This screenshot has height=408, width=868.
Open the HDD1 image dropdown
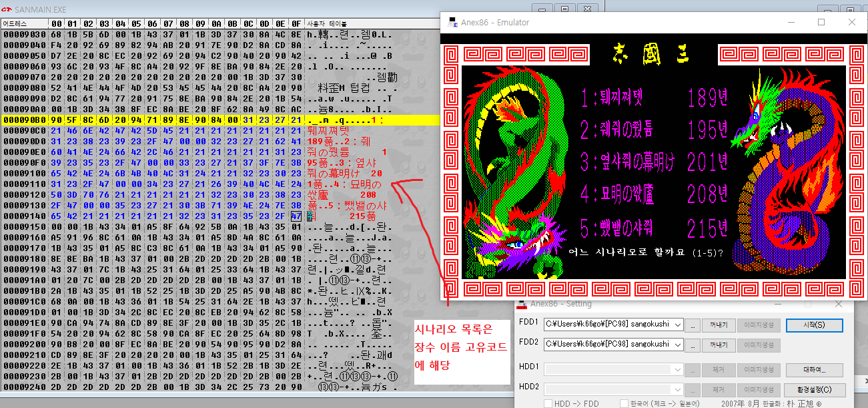coord(678,370)
